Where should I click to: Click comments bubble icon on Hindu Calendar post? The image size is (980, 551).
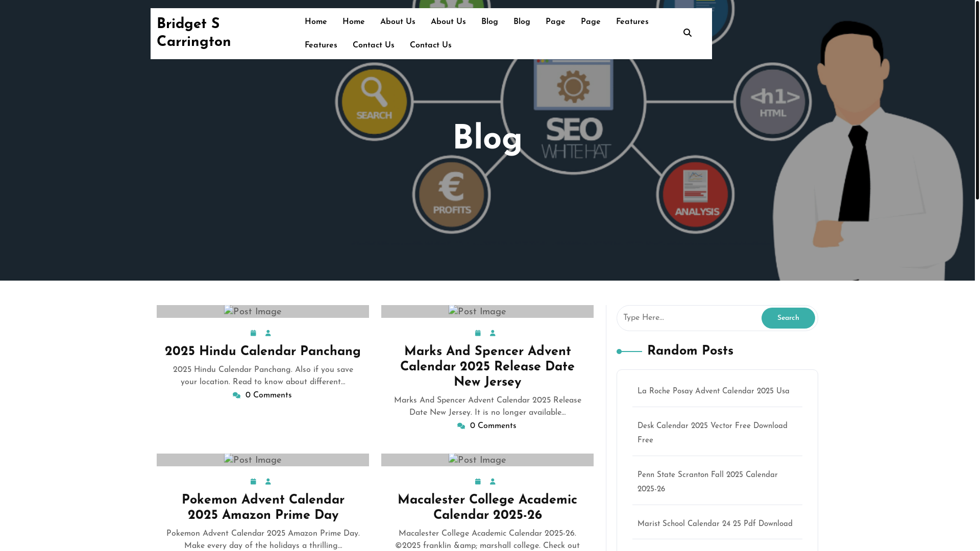(x=236, y=396)
